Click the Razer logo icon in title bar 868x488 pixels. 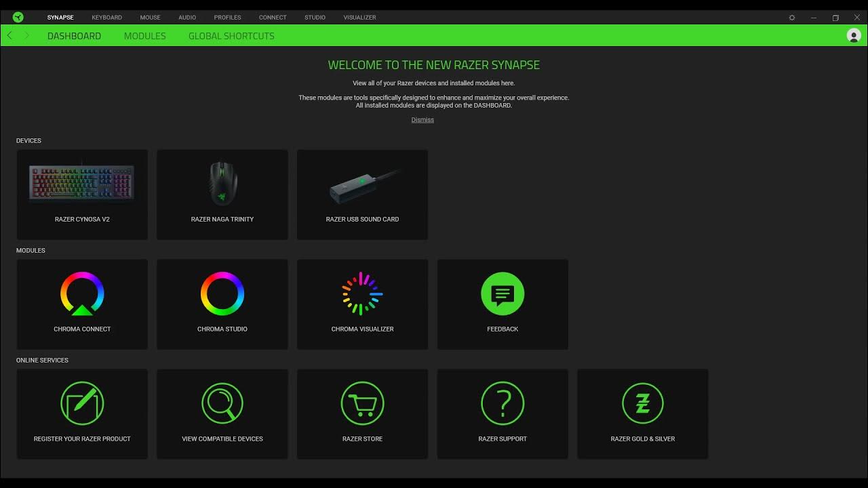tap(18, 18)
